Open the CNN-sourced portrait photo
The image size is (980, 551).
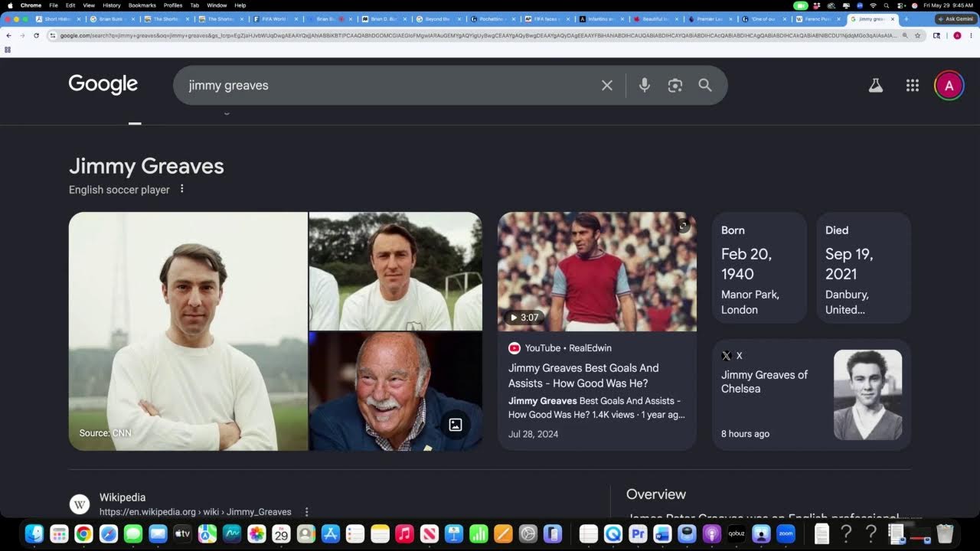tap(188, 331)
